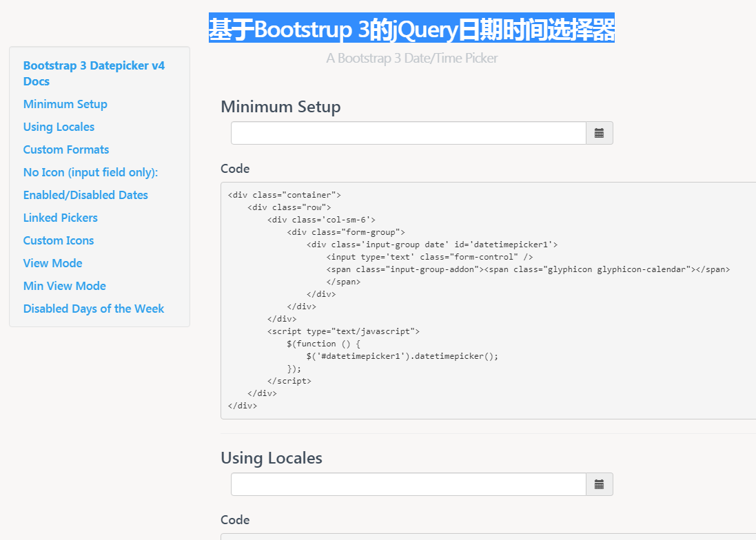Open Linked Pickers sidebar link
Screen dimensions: 756x540
[x=60, y=218]
